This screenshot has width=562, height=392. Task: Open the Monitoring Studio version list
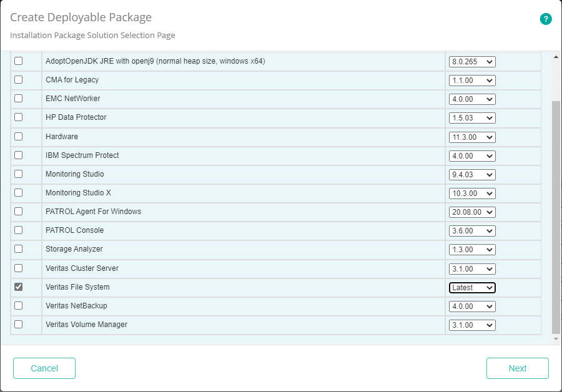(472, 174)
